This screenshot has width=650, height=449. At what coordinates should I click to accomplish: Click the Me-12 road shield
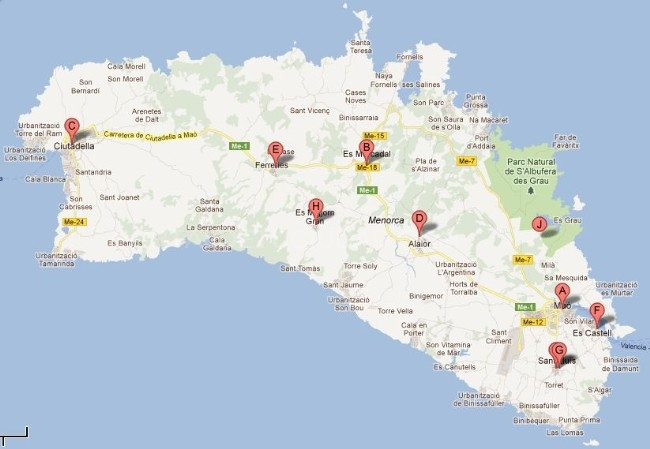tap(533, 322)
